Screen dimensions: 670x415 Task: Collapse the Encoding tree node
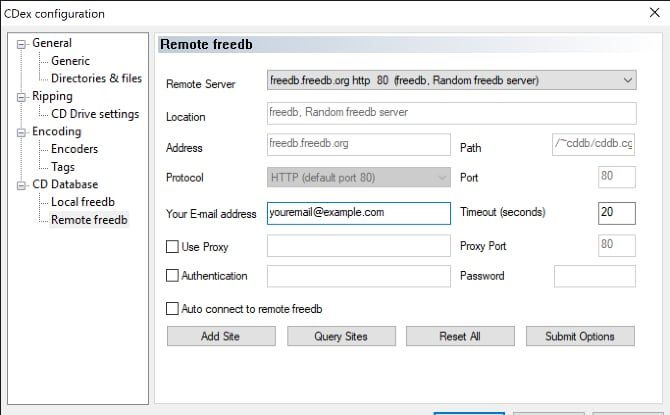[x=21, y=132]
